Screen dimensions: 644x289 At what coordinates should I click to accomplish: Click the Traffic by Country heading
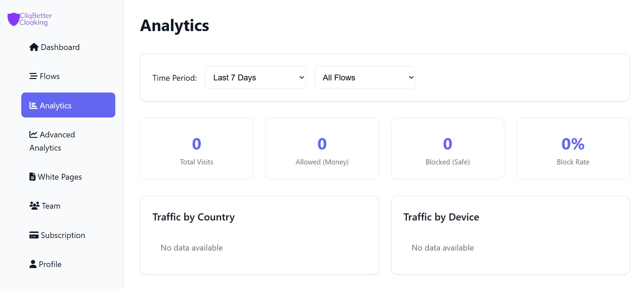(x=193, y=217)
